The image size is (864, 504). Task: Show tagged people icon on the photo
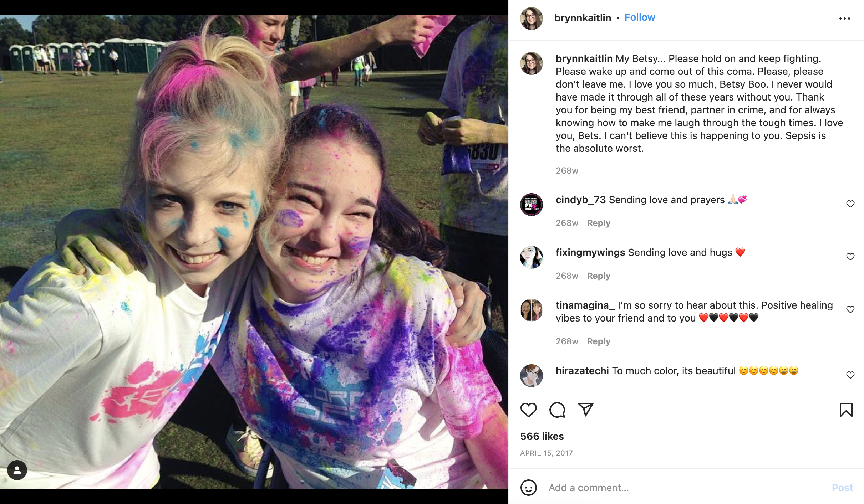17,470
